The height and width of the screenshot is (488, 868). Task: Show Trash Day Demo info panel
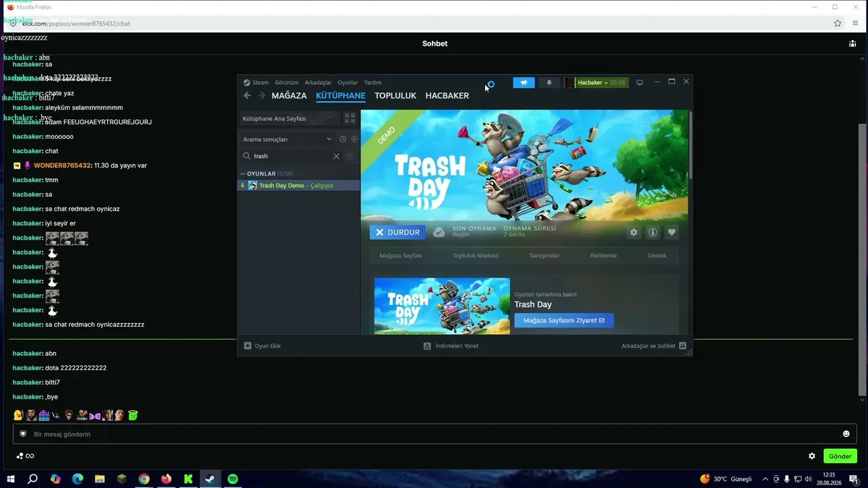click(x=652, y=232)
